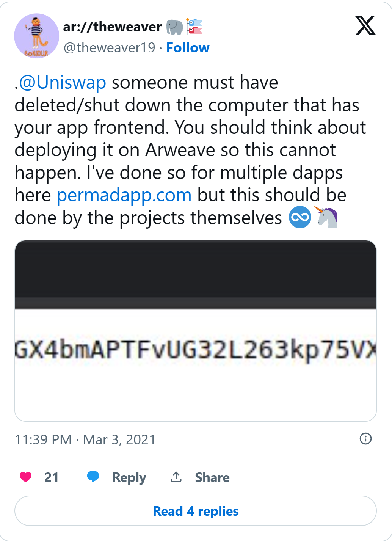The width and height of the screenshot is (392, 543).
Task: Follow the account @theweaver19
Action: click(x=188, y=47)
